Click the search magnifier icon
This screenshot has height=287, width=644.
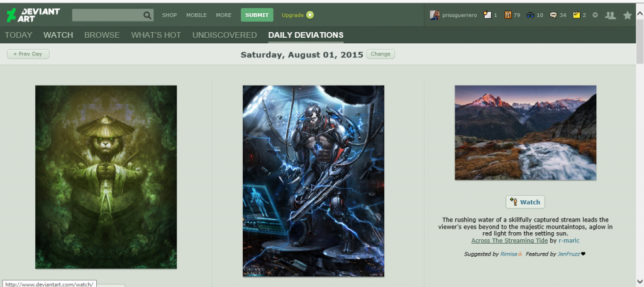pyautogui.click(x=147, y=15)
